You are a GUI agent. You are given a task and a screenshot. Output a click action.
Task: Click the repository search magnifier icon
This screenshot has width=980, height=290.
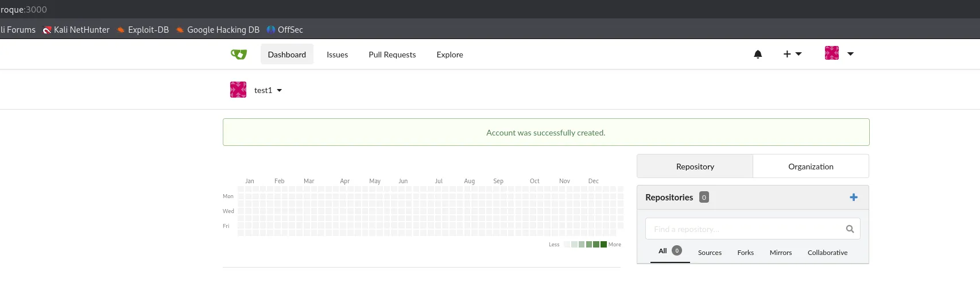click(850, 229)
